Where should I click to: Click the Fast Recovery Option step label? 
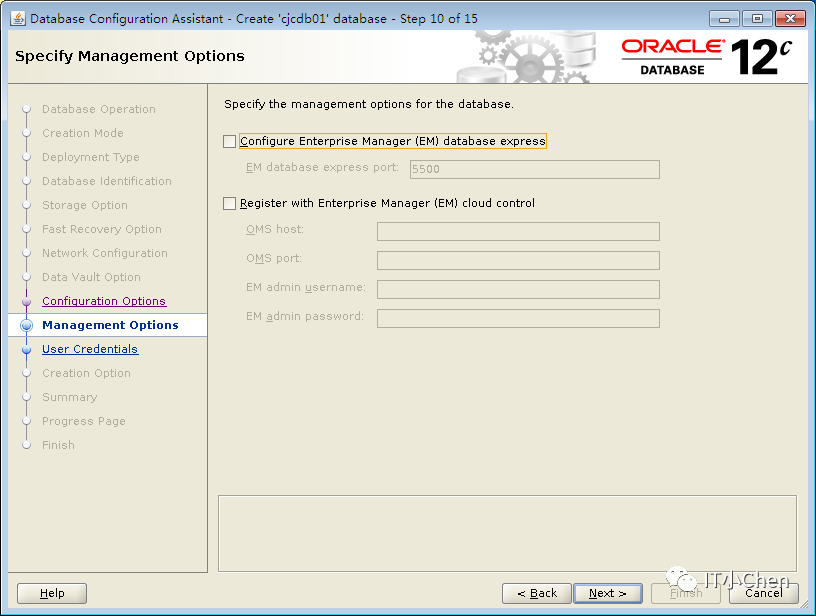point(102,229)
